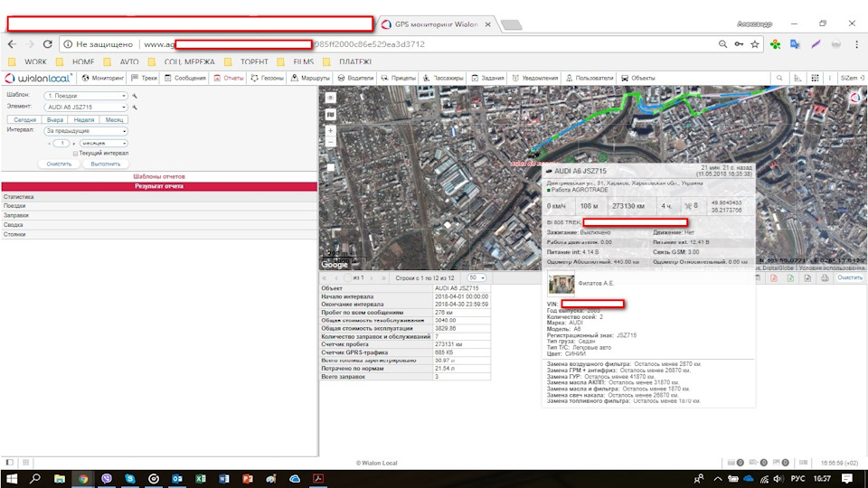The width and height of the screenshot is (868, 488).
Task: Open the Уведомления section
Action: click(539, 79)
